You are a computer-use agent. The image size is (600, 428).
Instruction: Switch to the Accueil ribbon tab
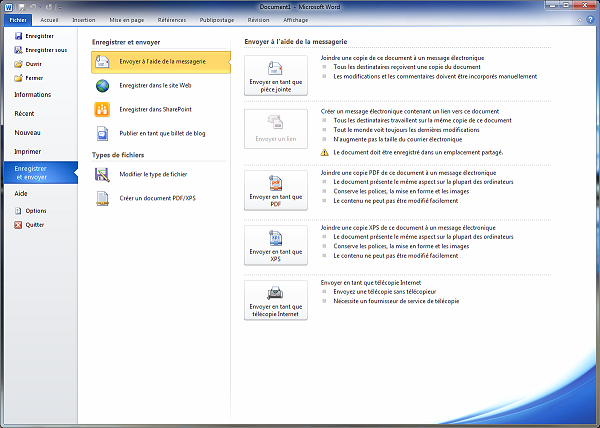tap(49, 19)
